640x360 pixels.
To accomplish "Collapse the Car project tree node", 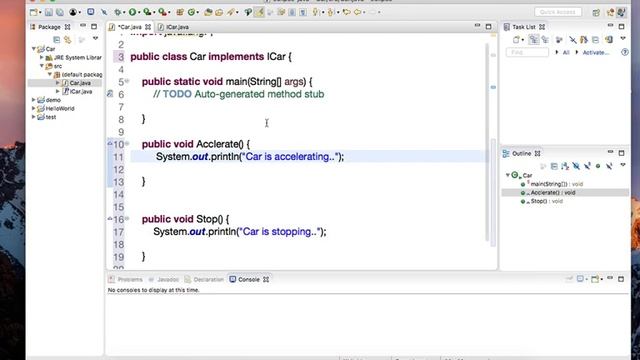I will point(34,49).
